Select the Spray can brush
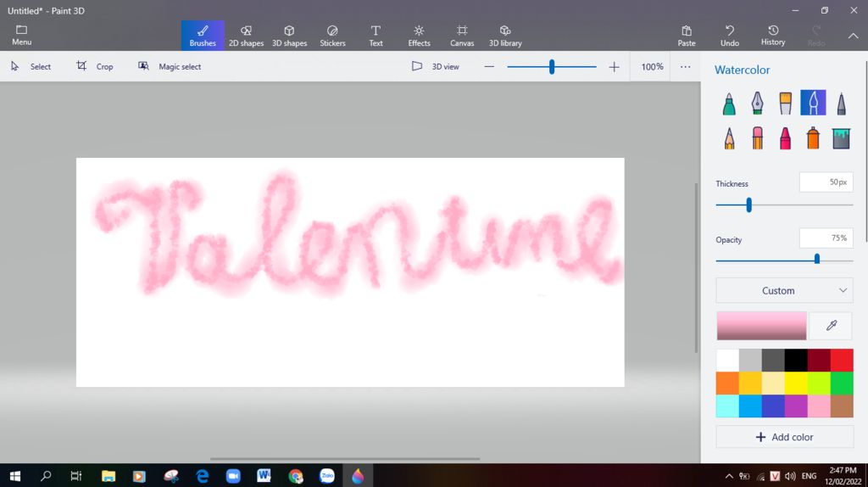The image size is (868, 487). [x=813, y=138]
